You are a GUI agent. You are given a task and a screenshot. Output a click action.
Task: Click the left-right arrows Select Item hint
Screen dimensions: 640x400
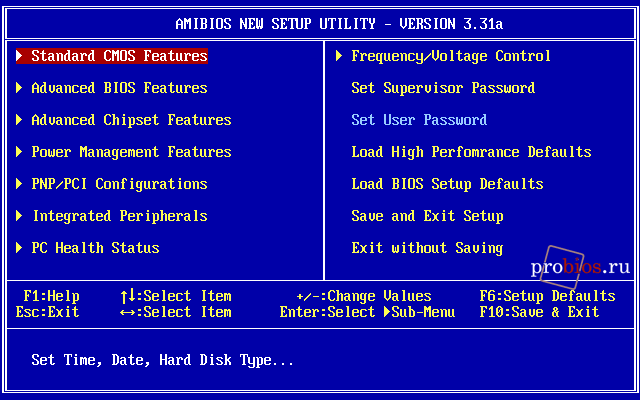tap(176, 312)
